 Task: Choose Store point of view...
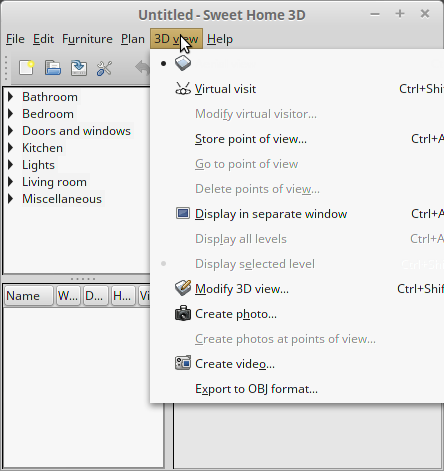pos(297,139)
